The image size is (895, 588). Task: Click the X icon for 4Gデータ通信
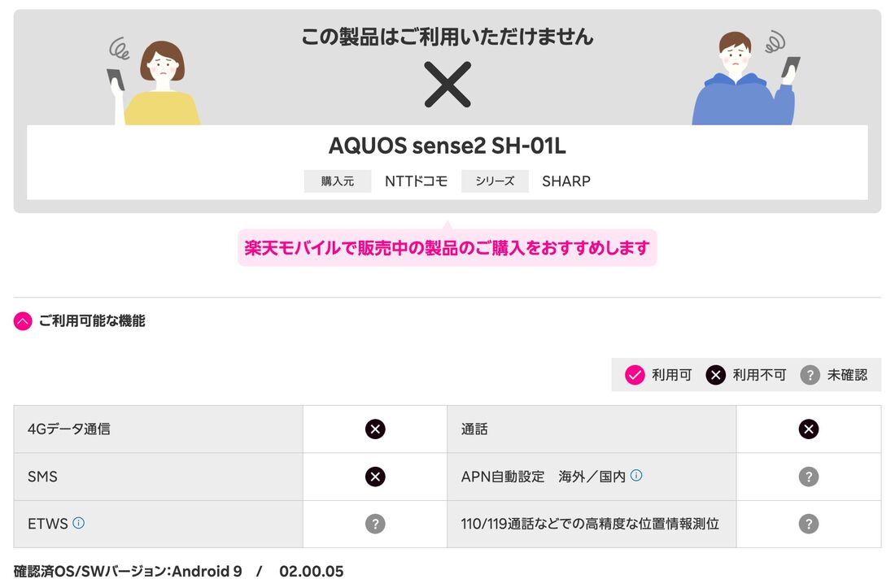tap(374, 429)
